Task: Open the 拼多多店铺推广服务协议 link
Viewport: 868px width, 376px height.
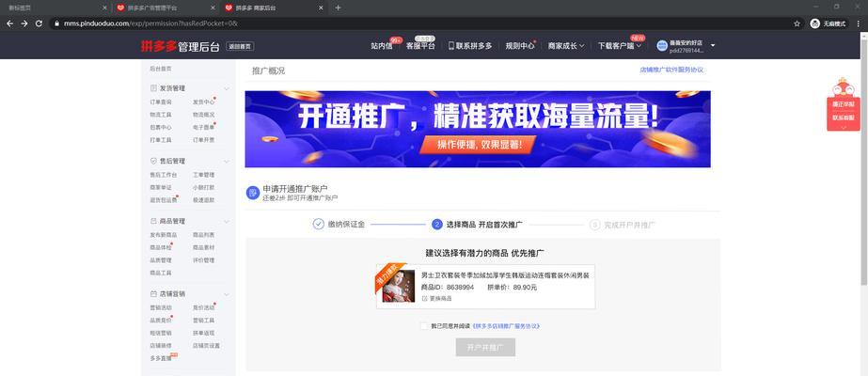Action: click(x=507, y=326)
